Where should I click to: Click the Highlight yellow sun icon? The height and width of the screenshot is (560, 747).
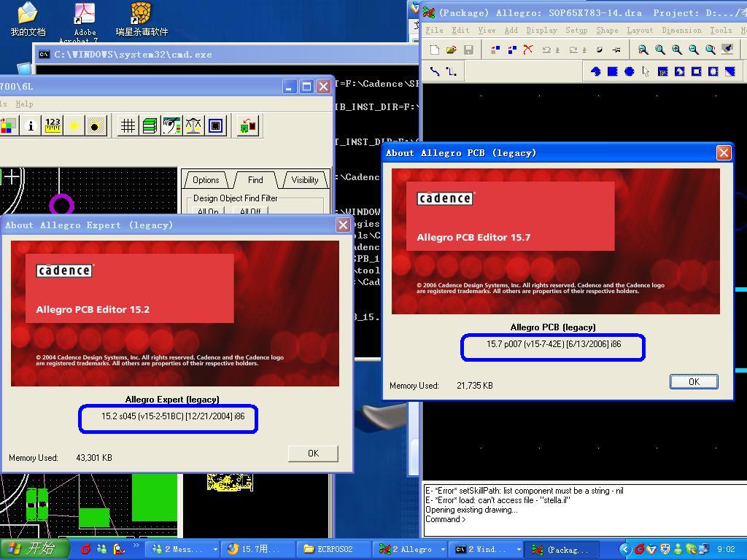click(74, 125)
